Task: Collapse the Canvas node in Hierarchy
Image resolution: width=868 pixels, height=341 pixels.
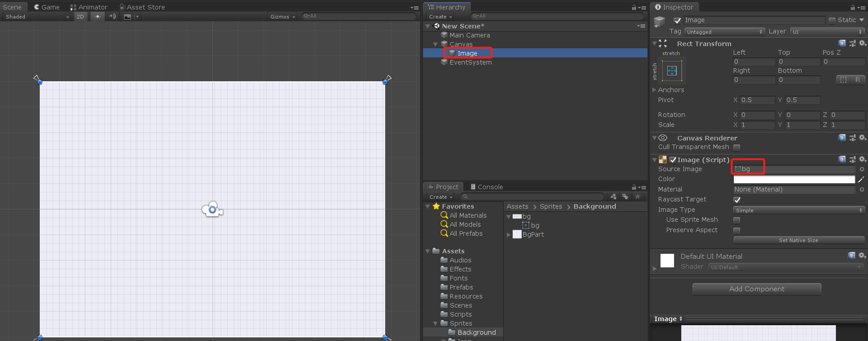Action: (435, 44)
